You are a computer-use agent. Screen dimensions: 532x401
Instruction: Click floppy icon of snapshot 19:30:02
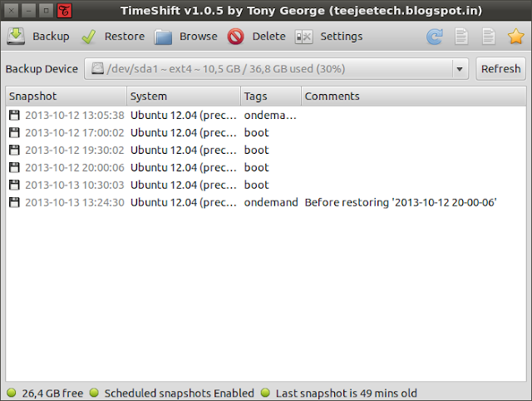[14, 150]
